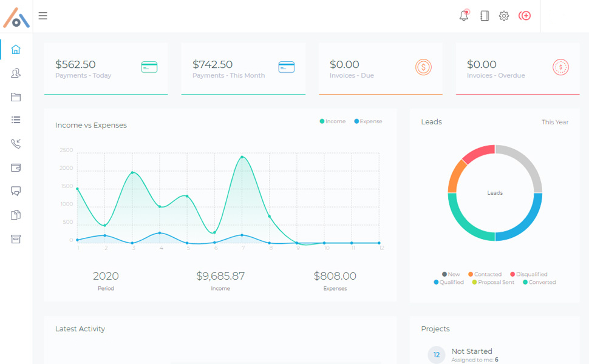This screenshot has height=364, width=589.
Task: Open the archive box icon in the sidebar
Action: 16,238
